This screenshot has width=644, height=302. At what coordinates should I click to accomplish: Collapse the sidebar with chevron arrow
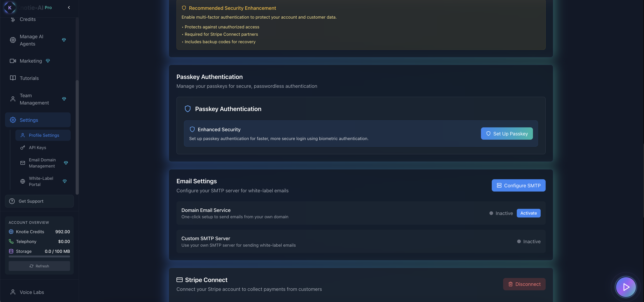(x=69, y=7)
